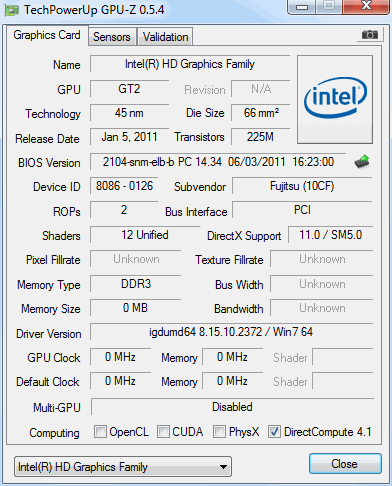The width and height of the screenshot is (392, 486).
Task: Toggle the PhysX checkbox
Action: click(x=219, y=431)
